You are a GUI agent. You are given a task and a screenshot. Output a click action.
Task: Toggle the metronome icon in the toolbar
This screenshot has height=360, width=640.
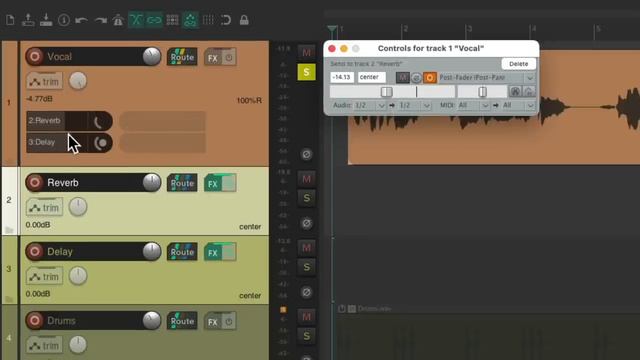[x=118, y=20]
